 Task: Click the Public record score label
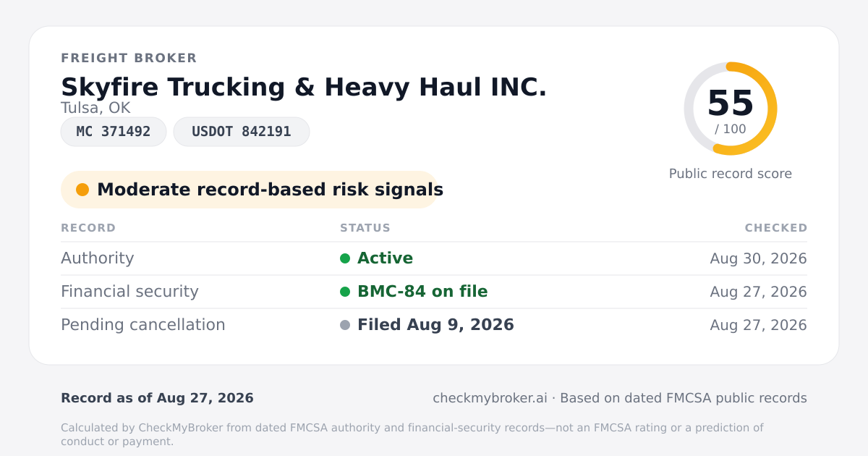tap(731, 174)
